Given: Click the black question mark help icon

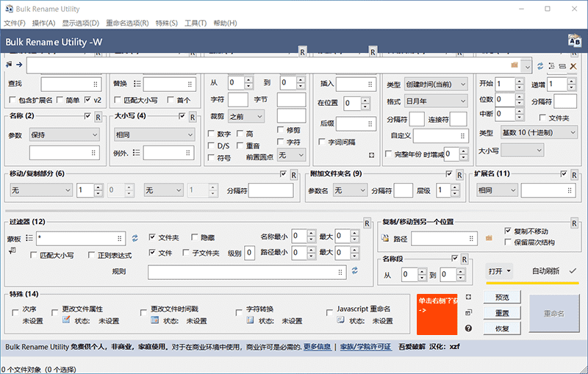Looking at the screenshot, I should click(468, 328).
